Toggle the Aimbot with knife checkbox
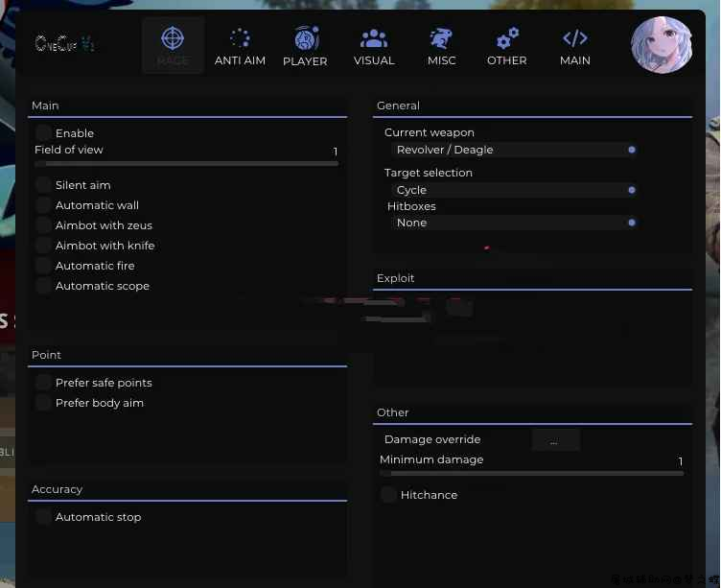This screenshot has width=721, height=588. 44,246
